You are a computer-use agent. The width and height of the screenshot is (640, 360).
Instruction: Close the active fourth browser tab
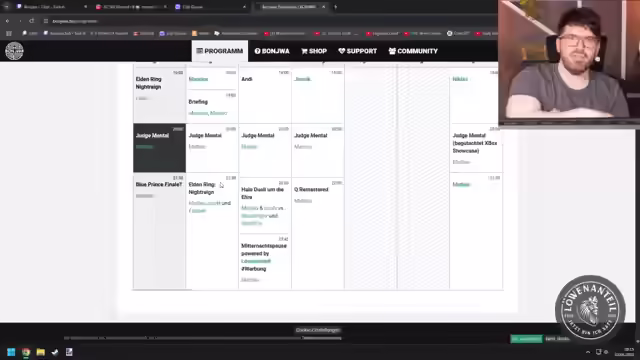[x=324, y=7]
